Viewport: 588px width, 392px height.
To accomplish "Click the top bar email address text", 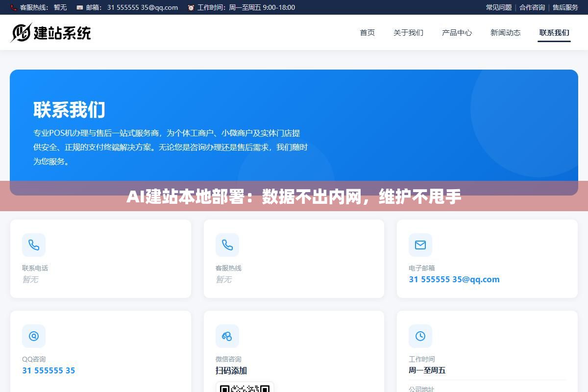I will [143, 7].
